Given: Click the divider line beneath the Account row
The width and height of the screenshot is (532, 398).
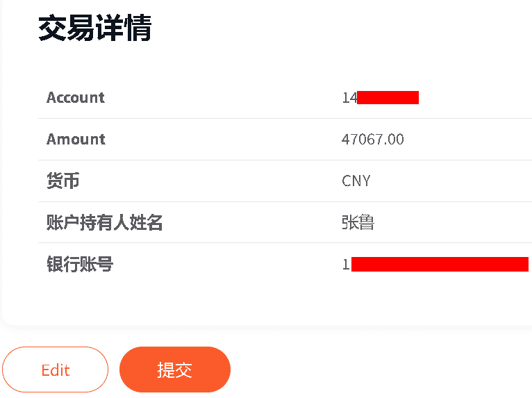Looking at the screenshot, I should 278,118.
